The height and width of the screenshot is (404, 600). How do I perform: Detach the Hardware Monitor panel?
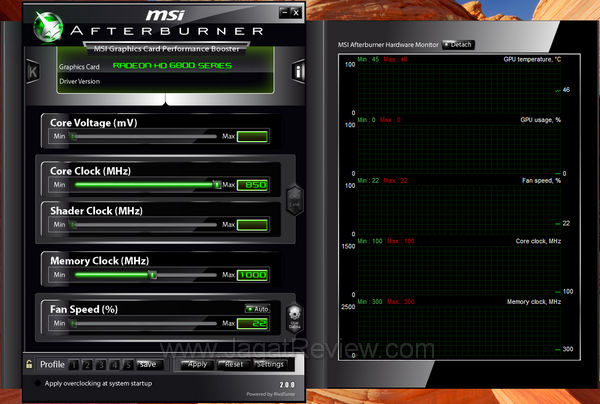tap(459, 45)
